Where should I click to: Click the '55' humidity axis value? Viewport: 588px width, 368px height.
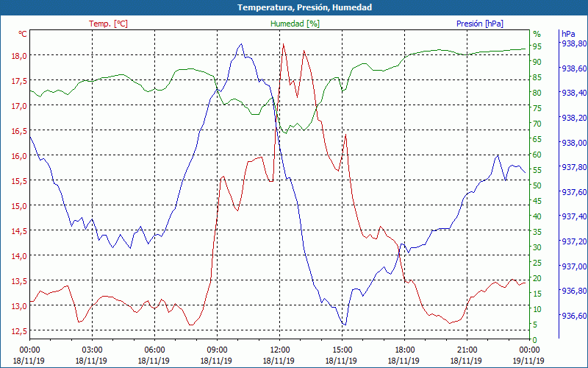pos(537,170)
